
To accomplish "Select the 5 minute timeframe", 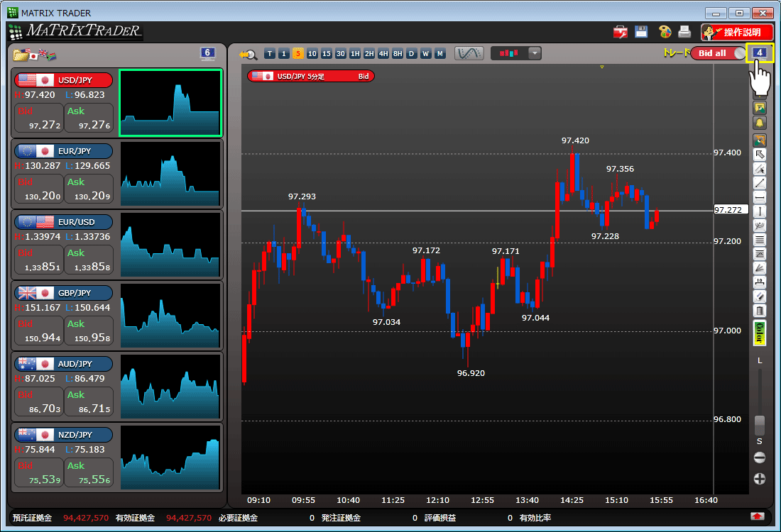I will (x=298, y=54).
